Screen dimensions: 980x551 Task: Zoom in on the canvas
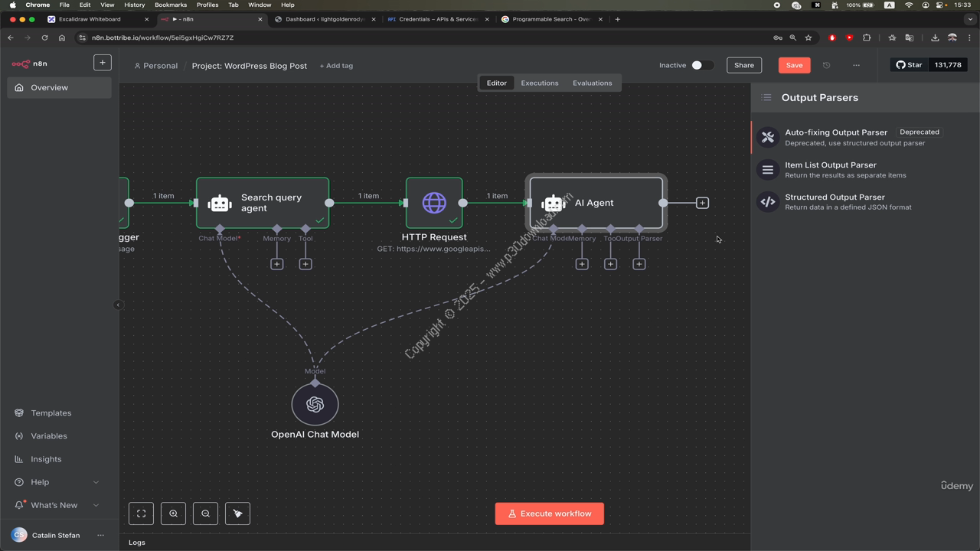point(173,514)
